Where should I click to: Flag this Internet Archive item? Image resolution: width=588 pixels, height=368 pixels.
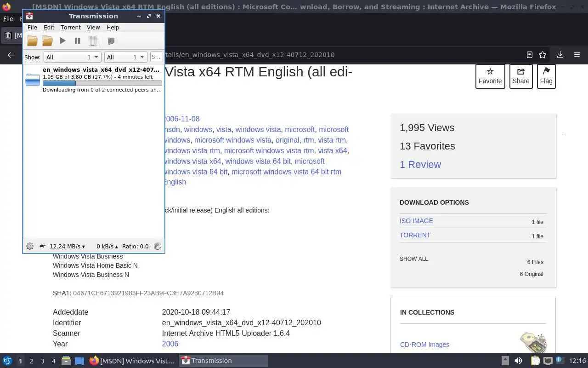(546, 76)
